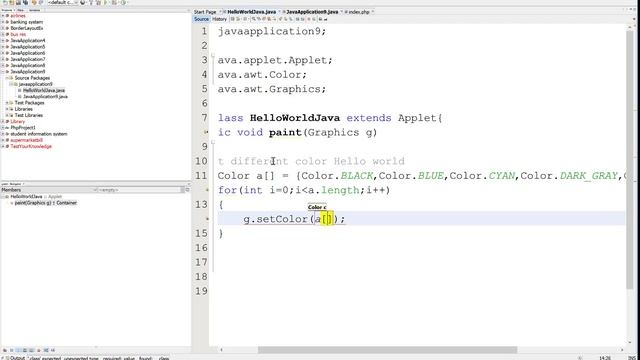Screen dimensions: 640x360
Task: Click the warning glyph on line 12 gutter
Action: 207,190
